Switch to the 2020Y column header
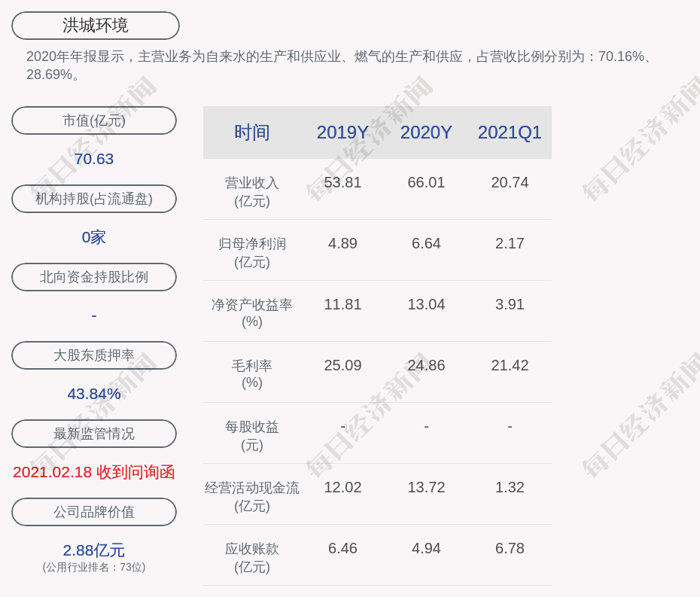 (x=426, y=132)
